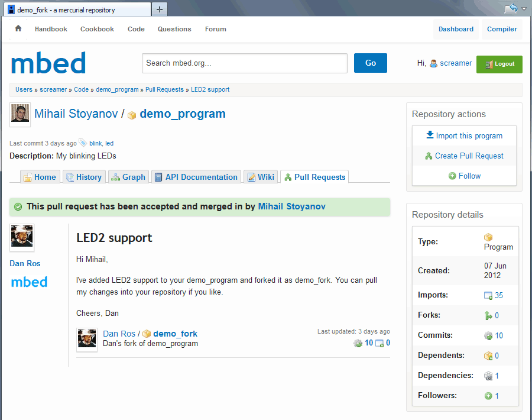Click Create Pull Request link
Image resolution: width=532 pixels, height=420 pixels.
point(464,156)
